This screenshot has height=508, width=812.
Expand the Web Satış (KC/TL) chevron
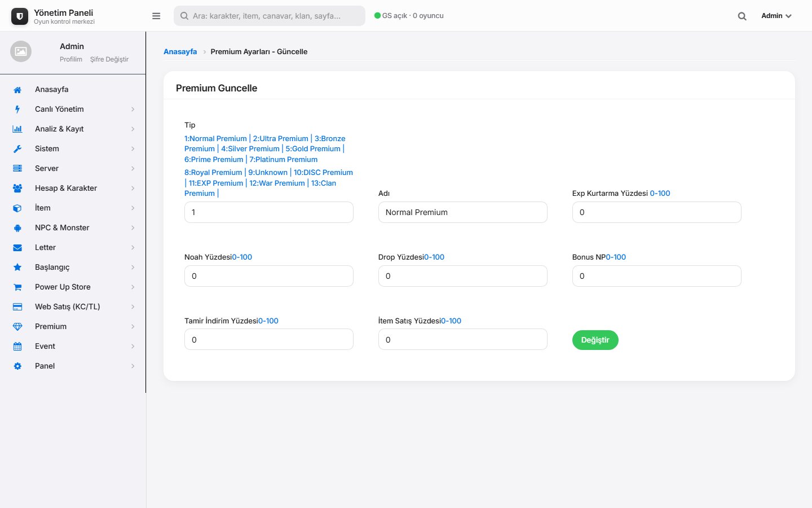[133, 307]
